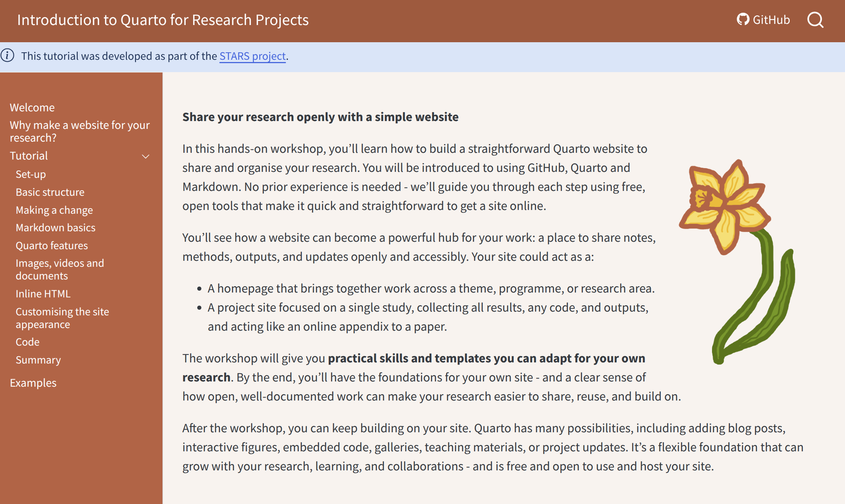The height and width of the screenshot is (504, 845).
Task: Go to the Examples page
Action: click(x=33, y=383)
